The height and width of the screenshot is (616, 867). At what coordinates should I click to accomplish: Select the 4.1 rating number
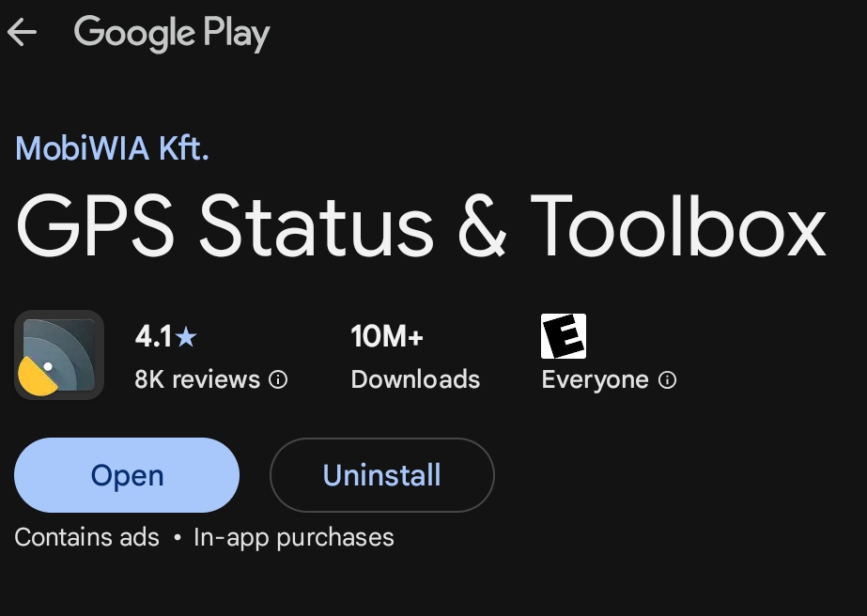pos(154,336)
